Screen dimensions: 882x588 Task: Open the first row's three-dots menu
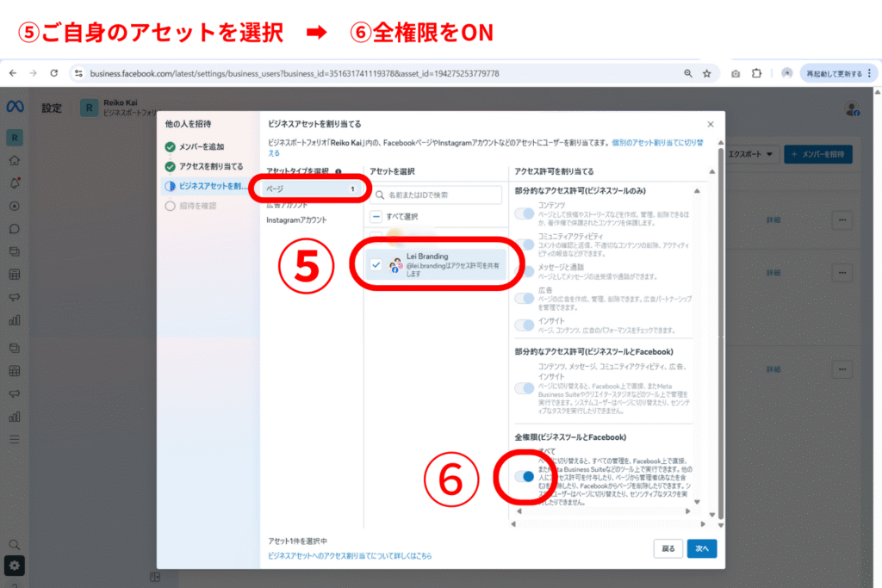coord(842,220)
